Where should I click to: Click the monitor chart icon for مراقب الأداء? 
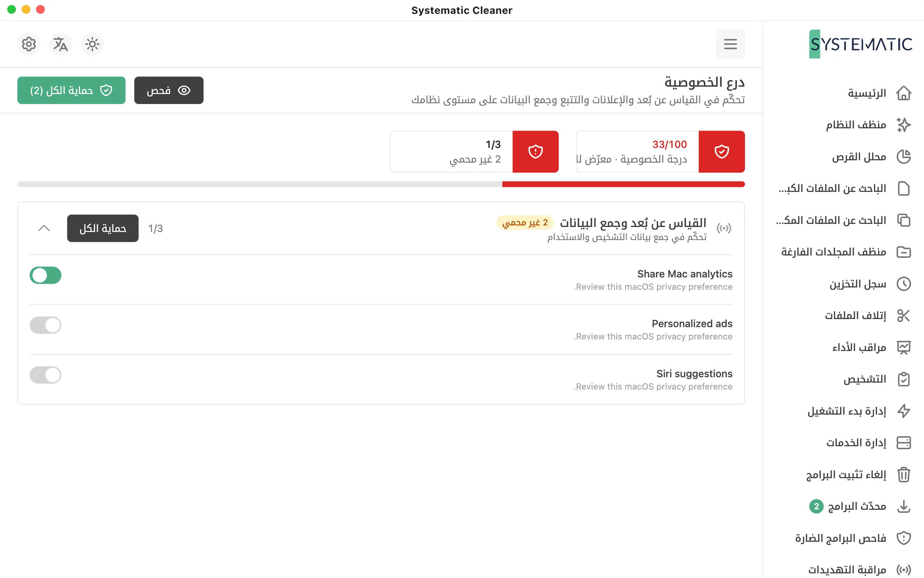click(904, 348)
